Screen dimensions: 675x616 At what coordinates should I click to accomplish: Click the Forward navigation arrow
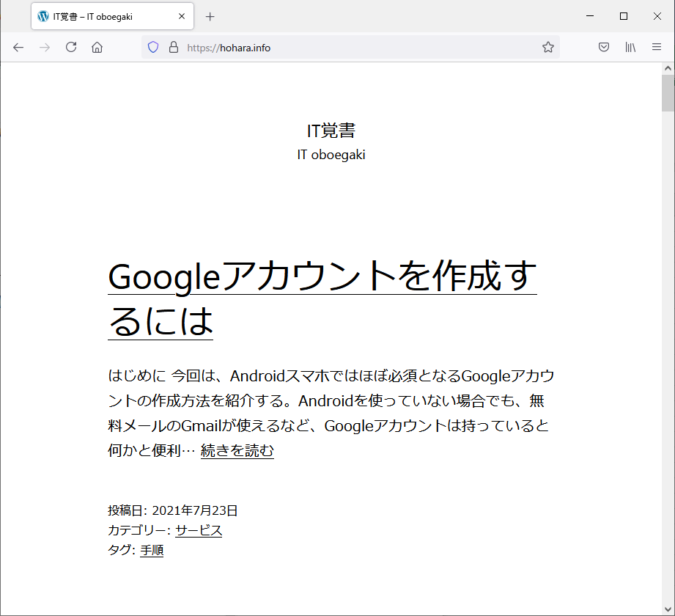45,48
